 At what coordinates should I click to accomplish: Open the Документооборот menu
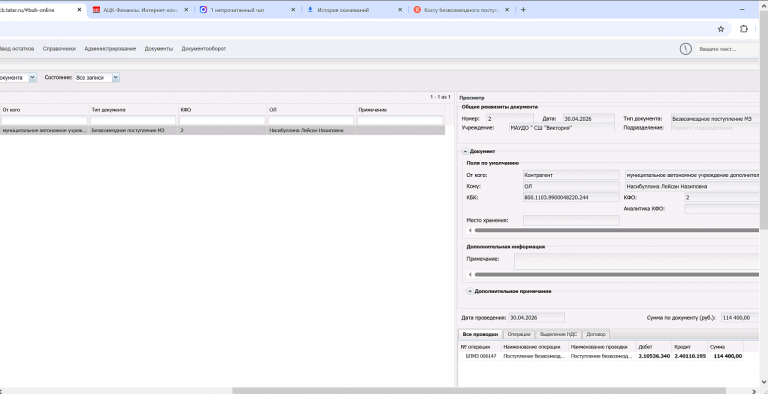(x=204, y=49)
